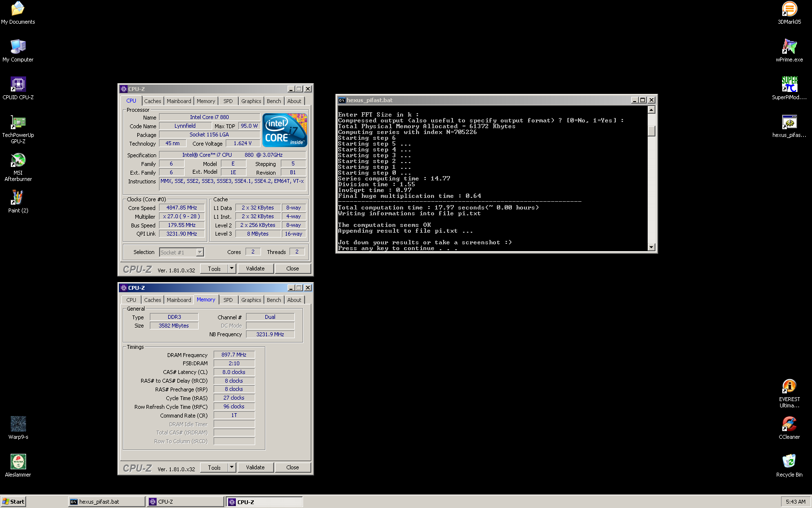The width and height of the screenshot is (812, 508).
Task: Click CPU-Z title bar icon in lower window
Action: pyautogui.click(x=124, y=288)
